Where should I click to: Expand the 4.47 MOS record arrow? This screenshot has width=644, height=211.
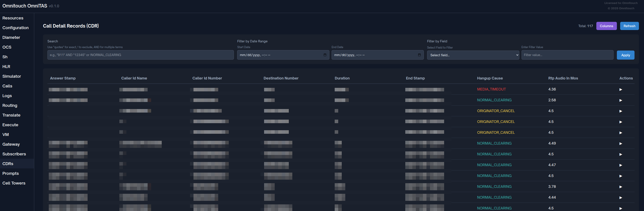[x=620, y=165]
